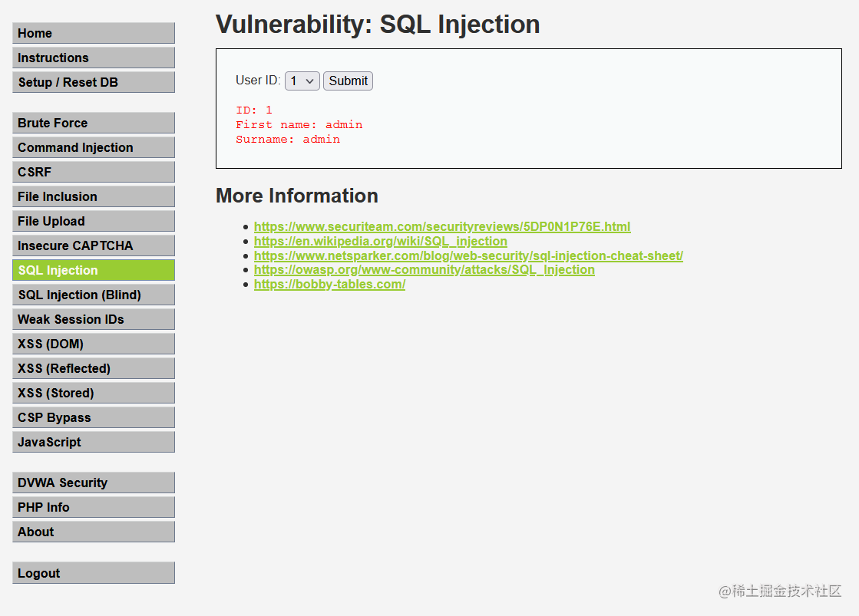The width and height of the screenshot is (859, 616).
Task: Select SQL Injection (Blind) item
Action: (93, 295)
